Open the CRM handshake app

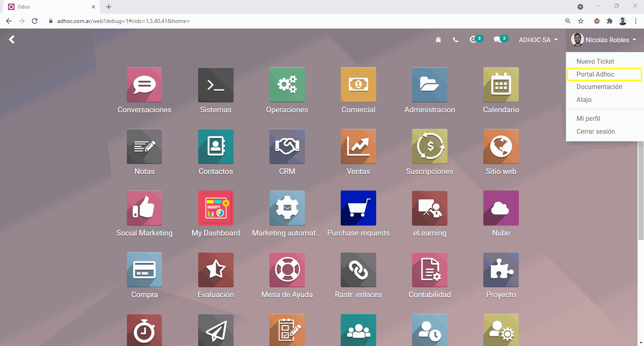coord(287,147)
